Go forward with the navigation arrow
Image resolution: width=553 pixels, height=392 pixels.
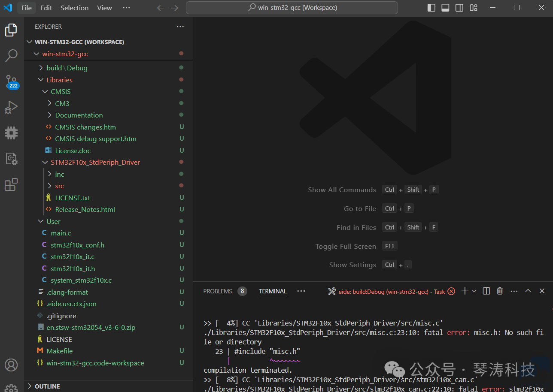(x=174, y=8)
